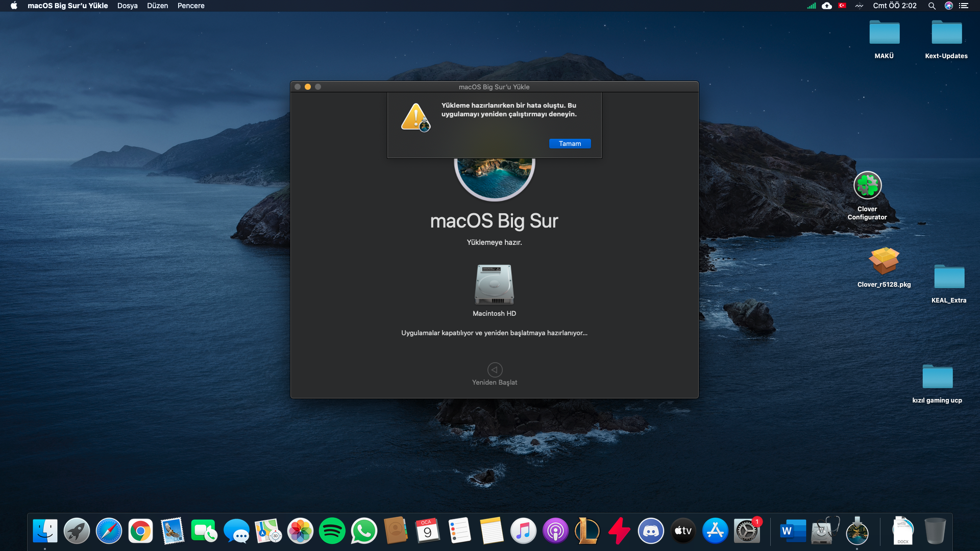Open Calendar from the Dock

coord(428,531)
